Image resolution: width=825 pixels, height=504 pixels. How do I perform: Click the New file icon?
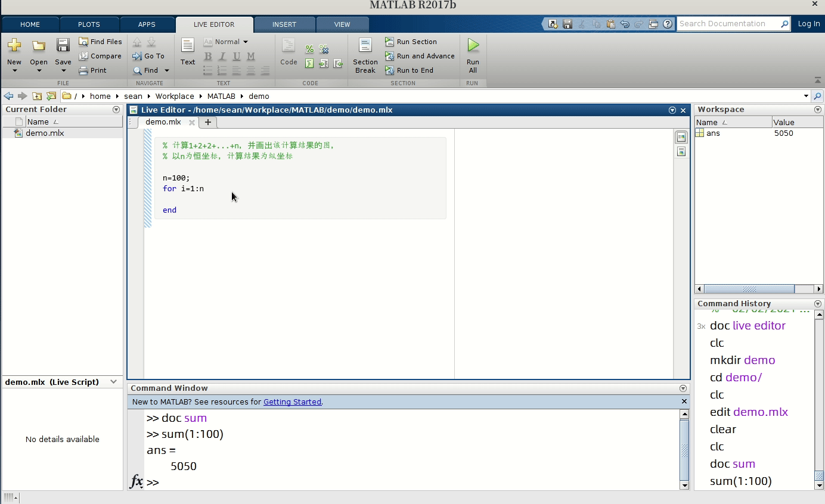point(14,46)
